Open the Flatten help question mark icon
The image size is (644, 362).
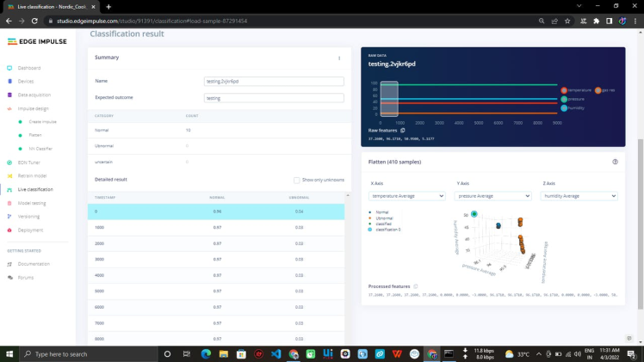pos(615,162)
